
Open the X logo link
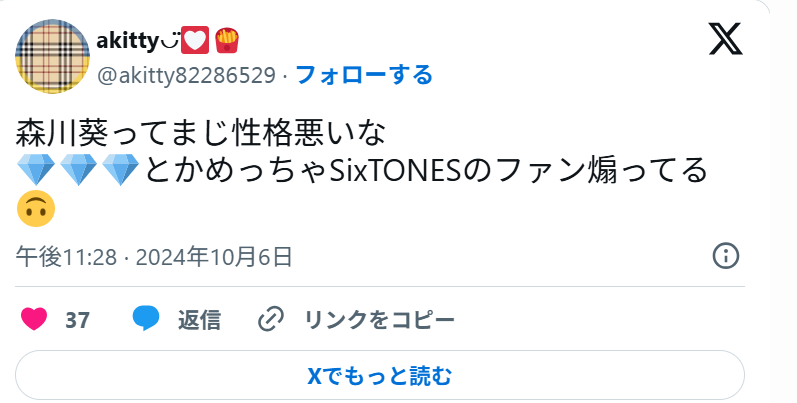coord(726,39)
